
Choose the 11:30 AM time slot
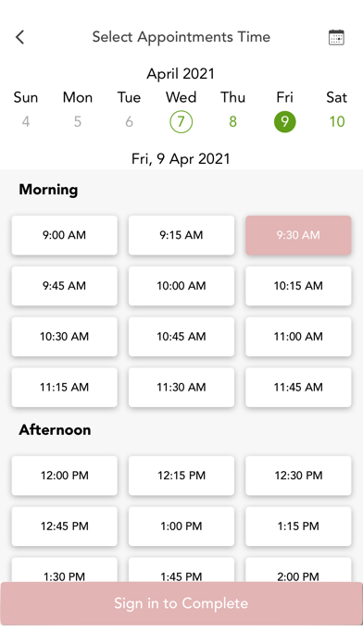(x=181, y=388)
